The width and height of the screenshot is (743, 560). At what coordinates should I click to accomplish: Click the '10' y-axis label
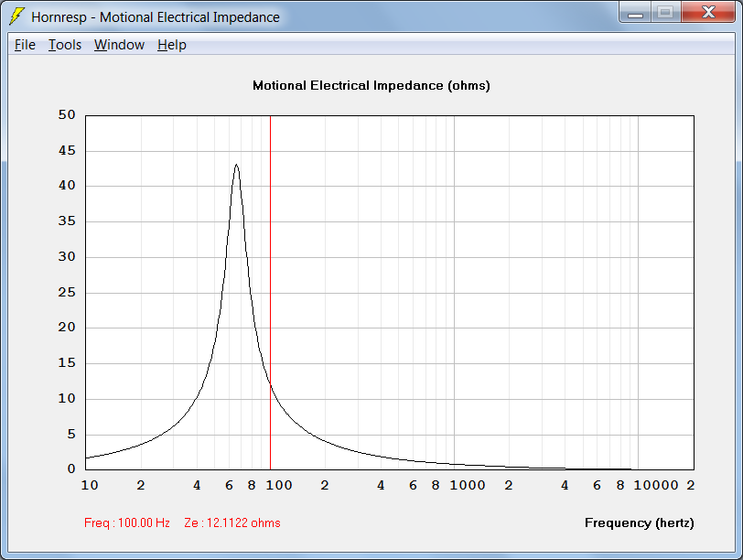pyautogui.click(x=67, y=398)
